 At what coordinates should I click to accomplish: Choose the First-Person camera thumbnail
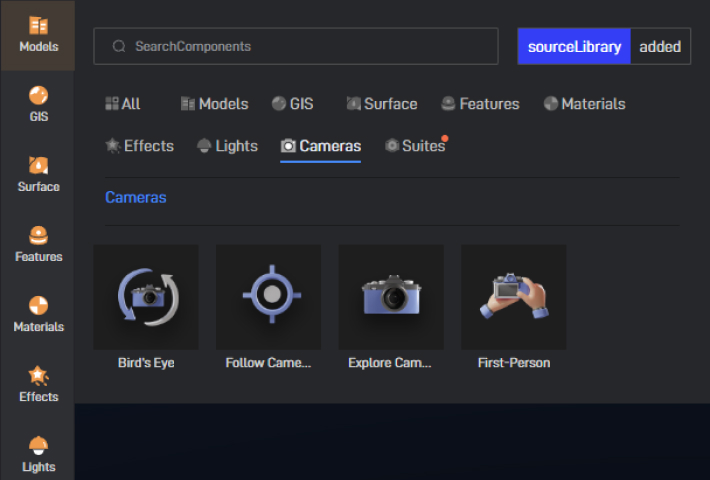[x=513, y=297]
